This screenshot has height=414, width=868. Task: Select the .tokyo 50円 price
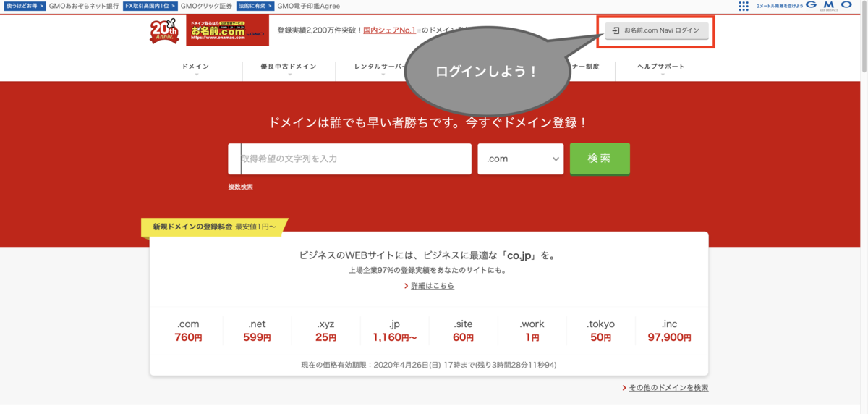(600, 331)
